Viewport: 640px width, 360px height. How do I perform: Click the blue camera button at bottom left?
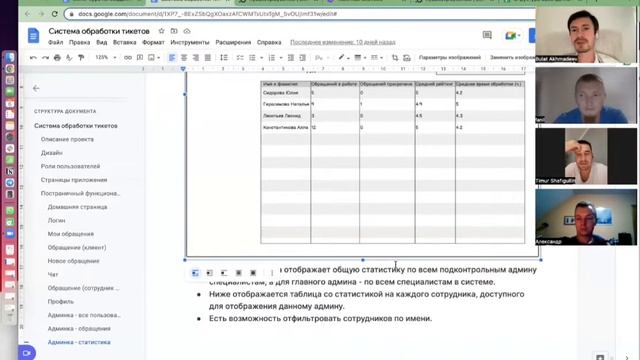click(x=27, y=353)
